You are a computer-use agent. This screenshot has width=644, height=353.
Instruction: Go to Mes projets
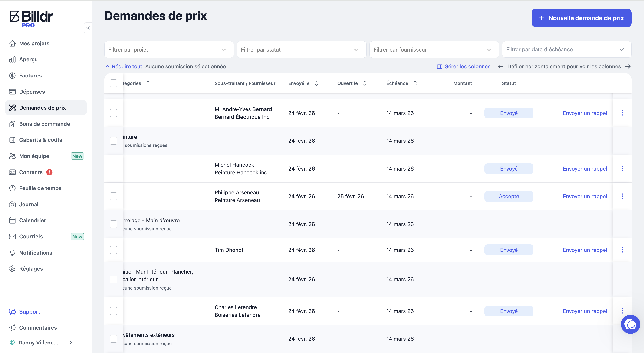pos(34,43)
